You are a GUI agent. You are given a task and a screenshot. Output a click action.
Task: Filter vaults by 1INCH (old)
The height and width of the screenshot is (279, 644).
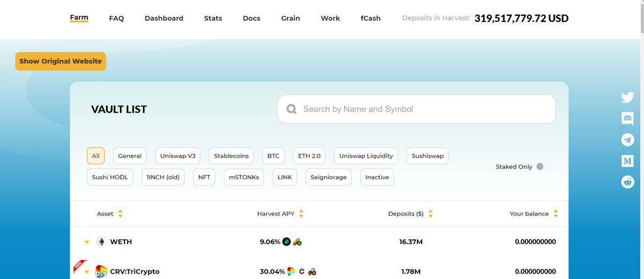pyautogui.click(x=163, y=177)
